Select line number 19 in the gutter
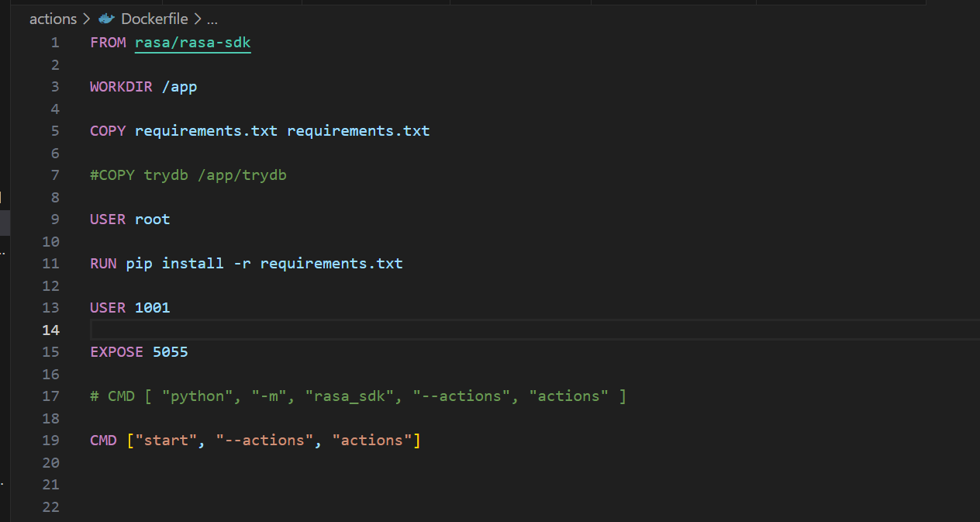980x522 pixels. tap(50, 441)
